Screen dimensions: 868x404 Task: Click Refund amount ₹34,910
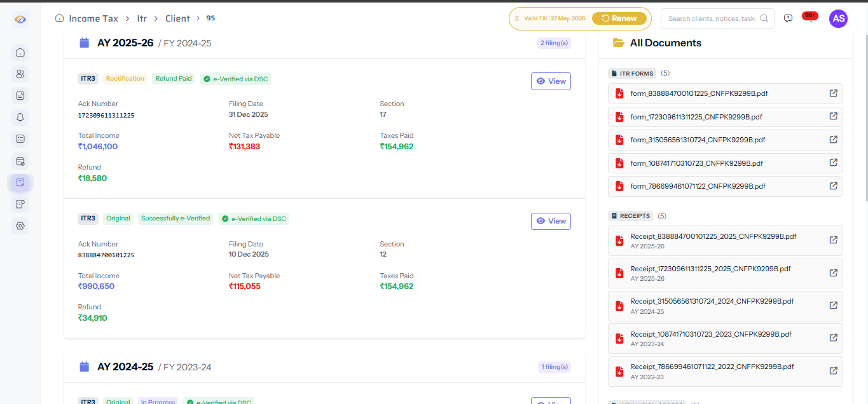pyautogui.click(x=93, y=318)
